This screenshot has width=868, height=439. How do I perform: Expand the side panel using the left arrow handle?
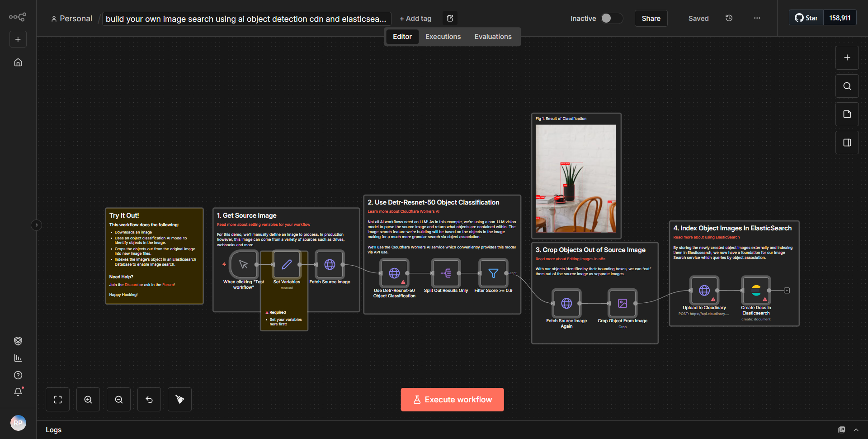pos(36,225)
